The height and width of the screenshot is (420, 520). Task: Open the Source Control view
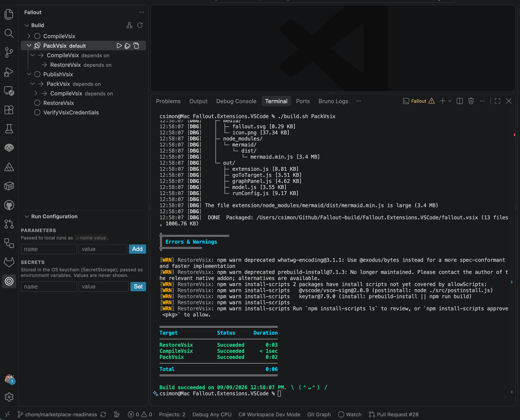(x=9, y=53)
